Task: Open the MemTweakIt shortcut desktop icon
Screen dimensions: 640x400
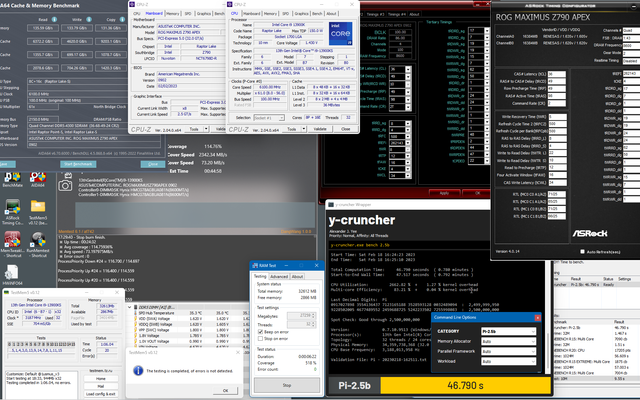Action: (x=12, y=244)
